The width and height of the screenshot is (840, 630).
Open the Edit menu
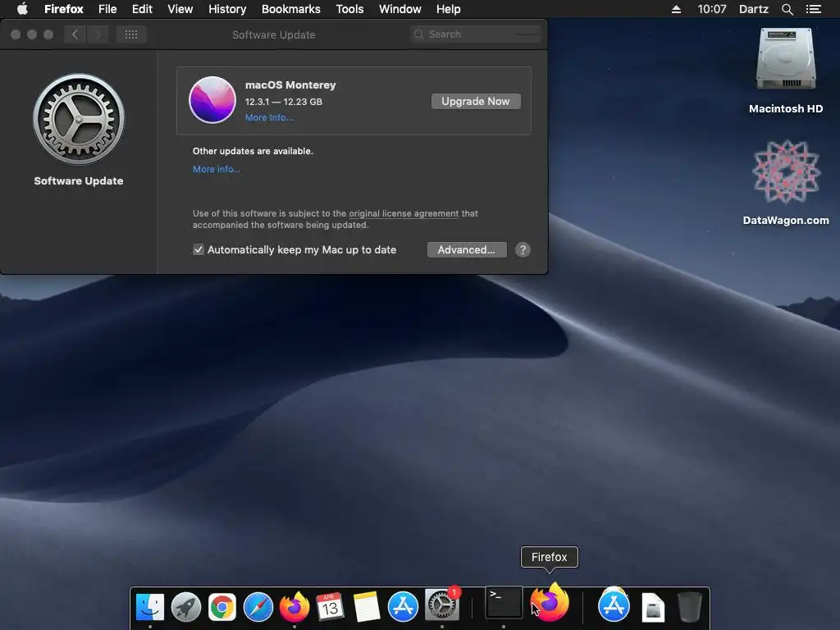coord(142,9)
